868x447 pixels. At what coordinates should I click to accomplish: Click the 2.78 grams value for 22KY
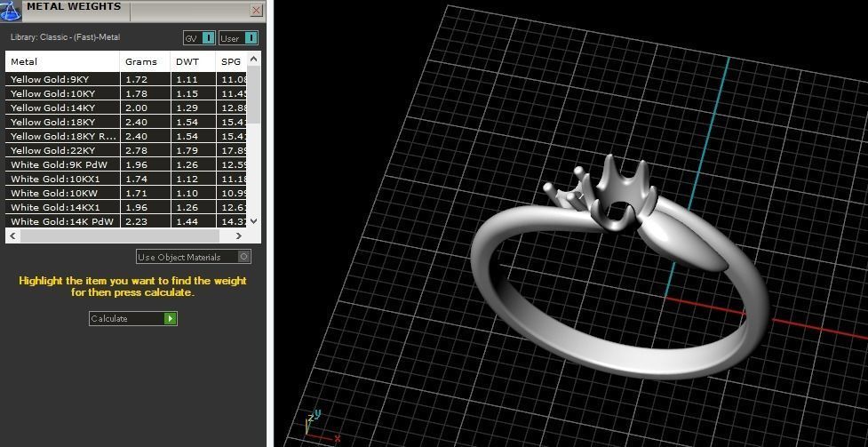coord(136,151)
